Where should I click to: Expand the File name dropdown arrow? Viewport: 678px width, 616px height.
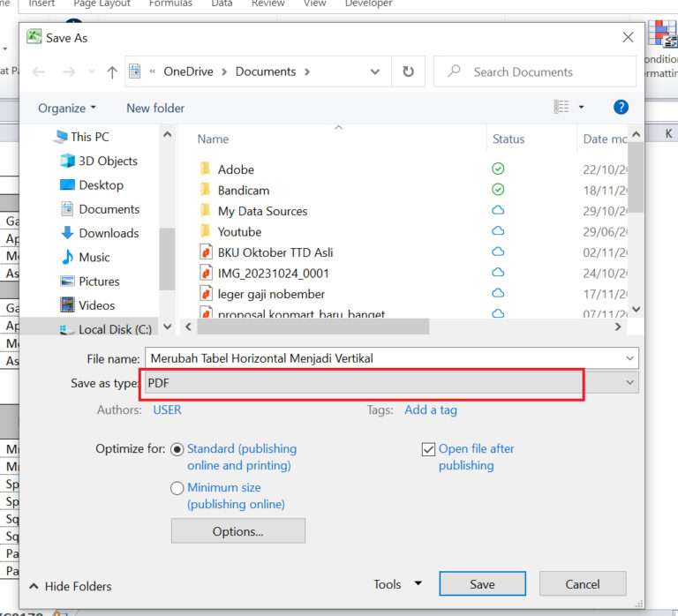pyautogui.click(x=629, y=358)
